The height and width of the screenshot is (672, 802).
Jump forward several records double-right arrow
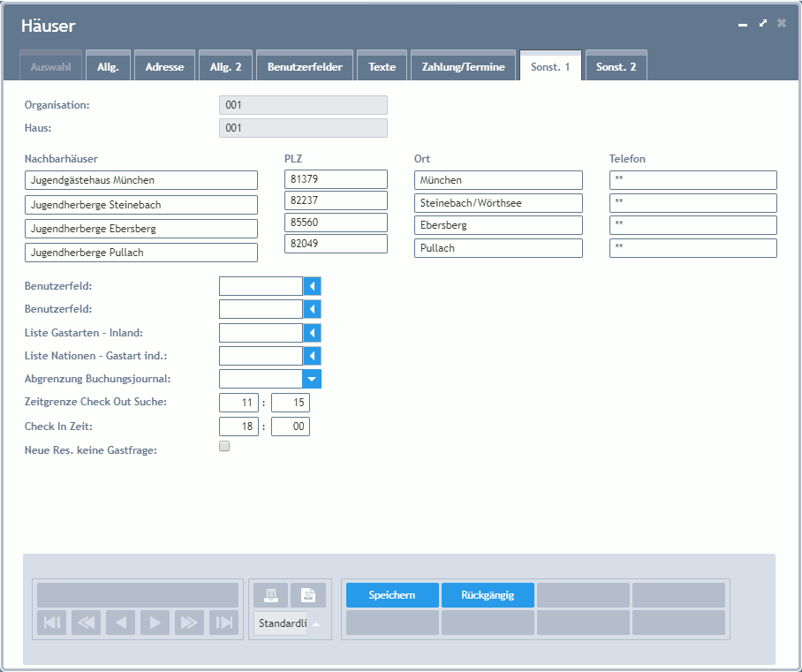(189, 623)
